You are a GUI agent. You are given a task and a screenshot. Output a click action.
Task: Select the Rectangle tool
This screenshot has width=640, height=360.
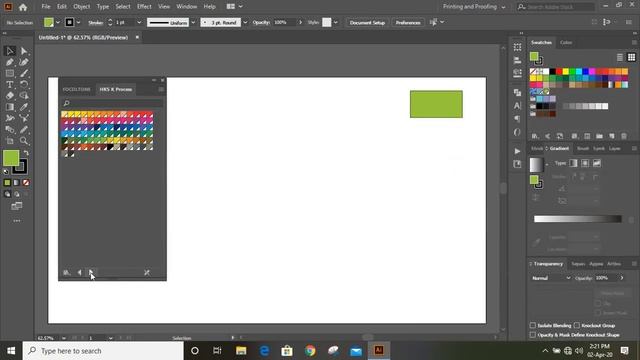point(10,73)
